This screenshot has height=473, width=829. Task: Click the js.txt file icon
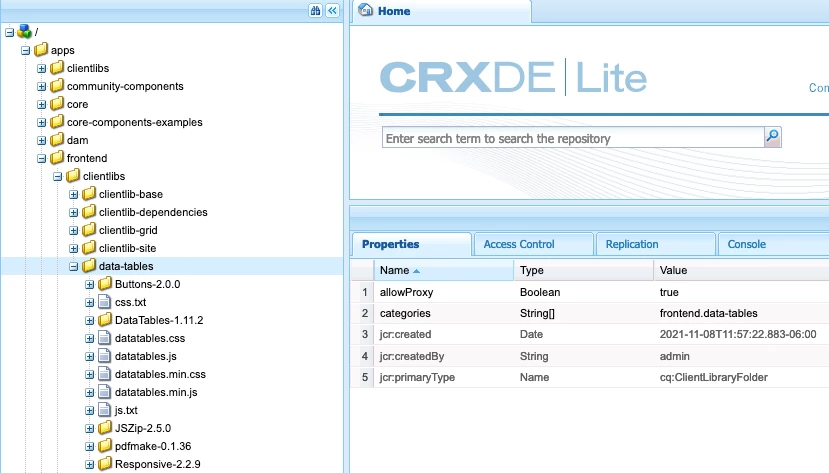[105, 410]
